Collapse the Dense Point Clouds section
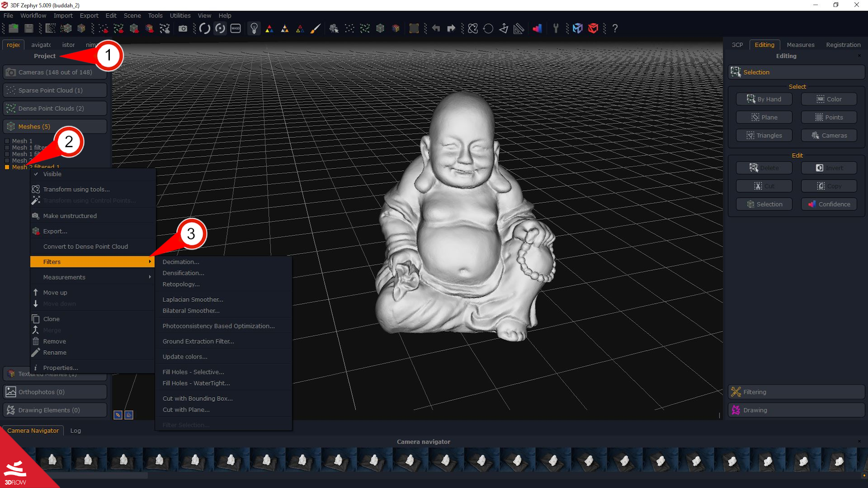868x488 pixels. pos(51,108)
